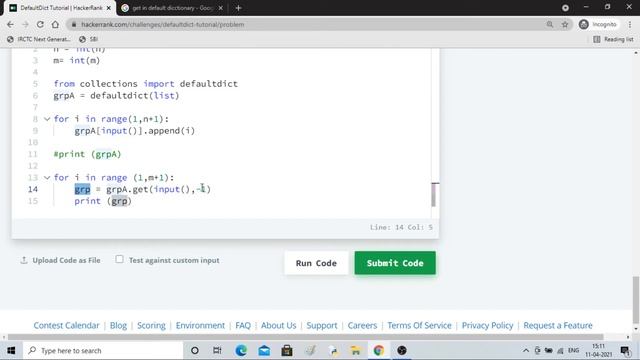The image size is (640, 360).
Task: Open Microsoft Store on taskbar
Action: pyautogui.click(x=287, y=350)
